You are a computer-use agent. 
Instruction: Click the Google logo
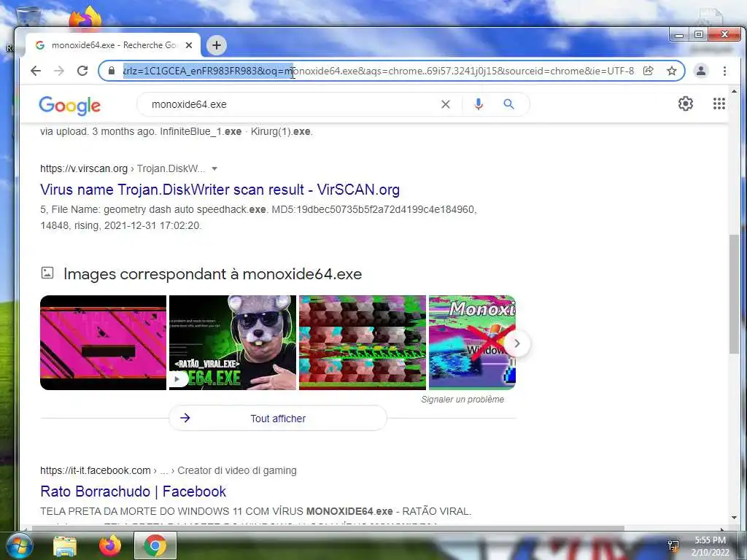(69, 105)
